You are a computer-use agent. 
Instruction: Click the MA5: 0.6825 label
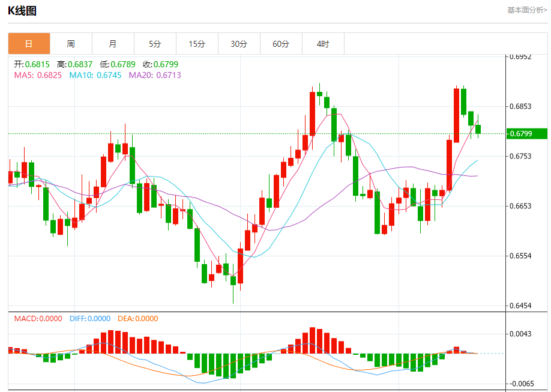click(38, 75)
